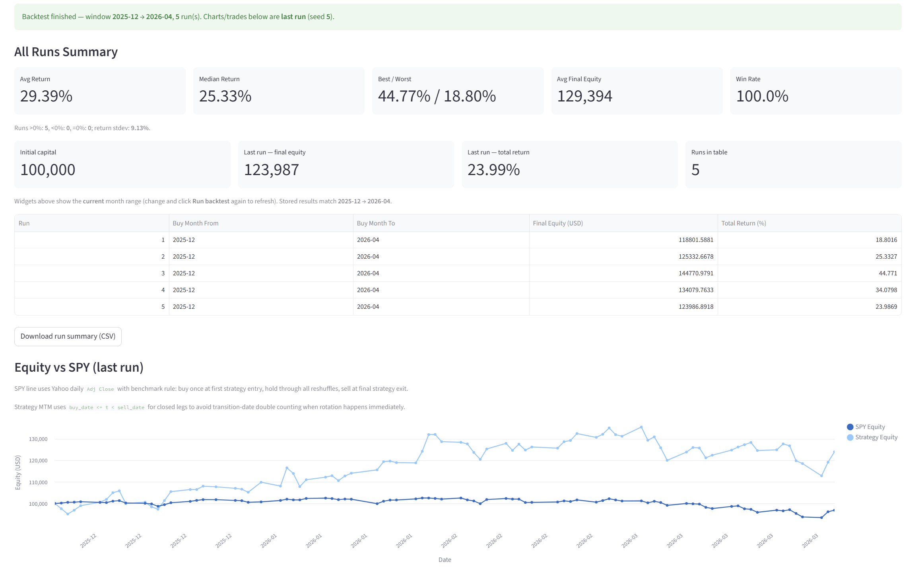
Task: Sort by Buy Month To column
Action: 376,223
